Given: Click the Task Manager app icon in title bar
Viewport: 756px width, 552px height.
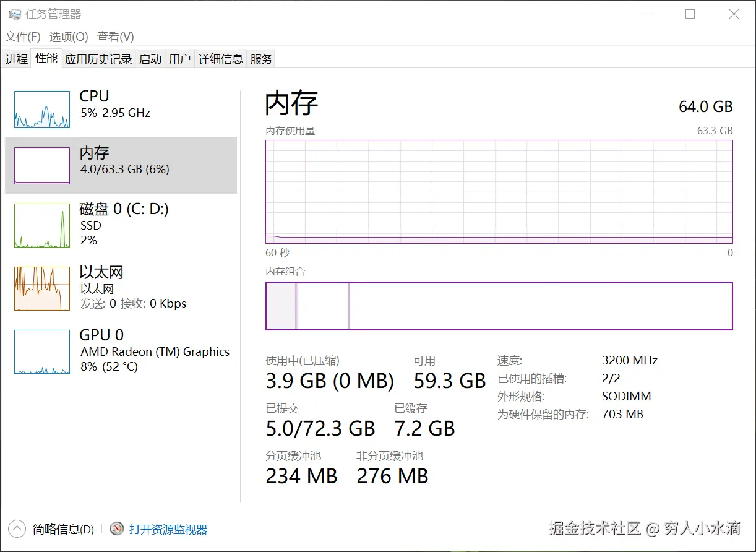Looking at the screenshot, I should click(x=15, y=14).
